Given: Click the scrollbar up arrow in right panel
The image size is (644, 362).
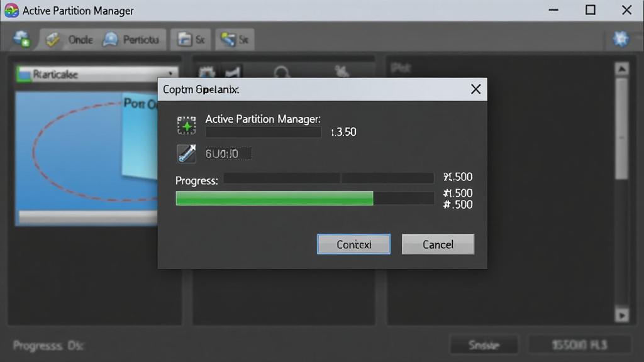Looking at the screenshot, I should pos(622,69).
